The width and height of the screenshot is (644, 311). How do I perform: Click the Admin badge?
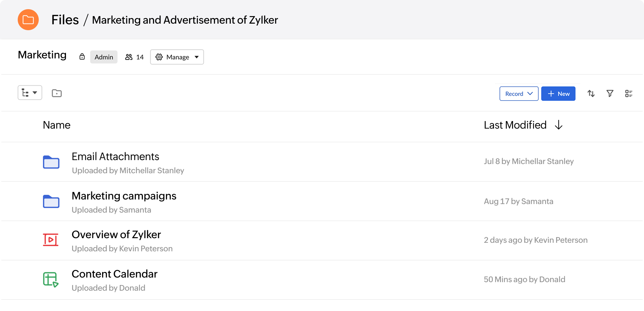(x=104, y=57)
